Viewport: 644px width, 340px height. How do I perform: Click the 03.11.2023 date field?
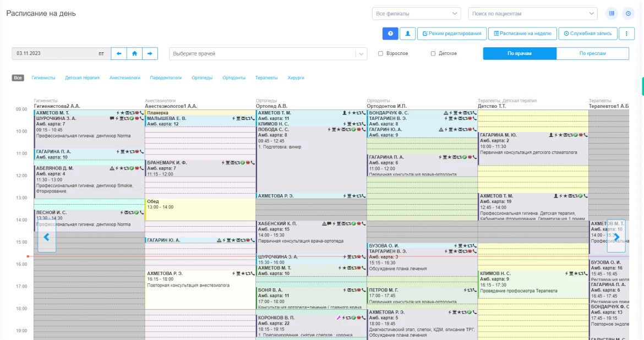click(55, 53)
